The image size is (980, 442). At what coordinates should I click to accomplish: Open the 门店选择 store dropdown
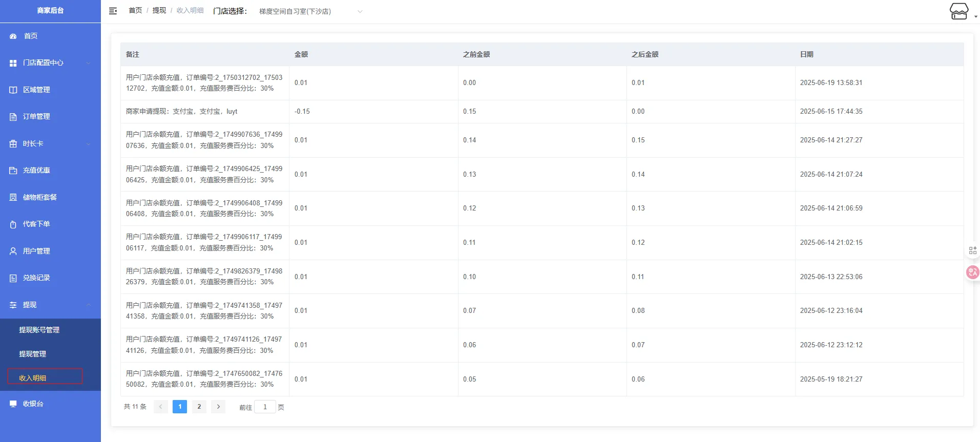(310, 11)
